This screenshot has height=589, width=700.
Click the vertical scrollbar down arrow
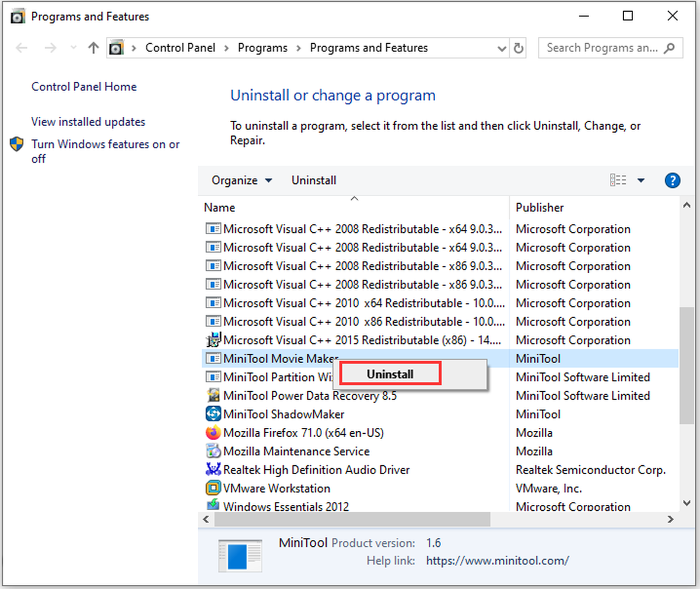[x=687, y=503]
